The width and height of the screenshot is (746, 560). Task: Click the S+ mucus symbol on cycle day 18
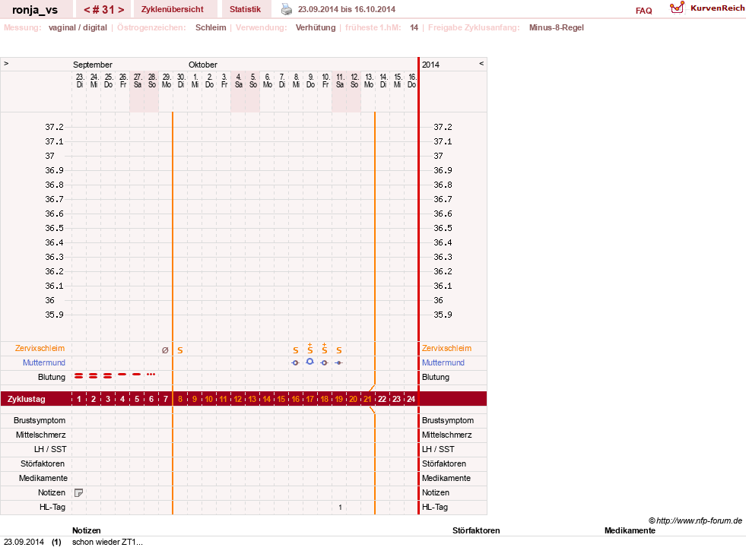(x=325, y=349)
